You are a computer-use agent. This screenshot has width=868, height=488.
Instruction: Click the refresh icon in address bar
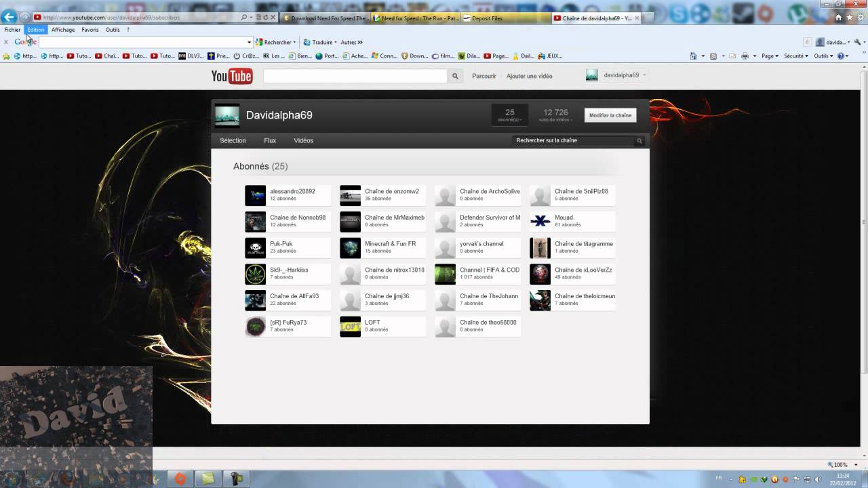[x=267, y=18]
